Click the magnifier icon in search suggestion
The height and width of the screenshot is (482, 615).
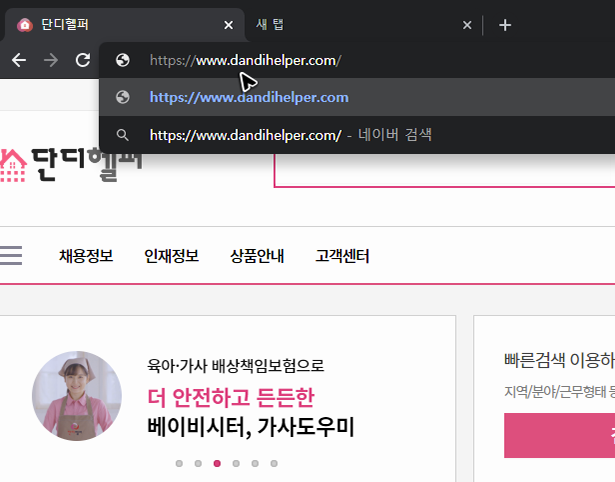coord(122,135)
